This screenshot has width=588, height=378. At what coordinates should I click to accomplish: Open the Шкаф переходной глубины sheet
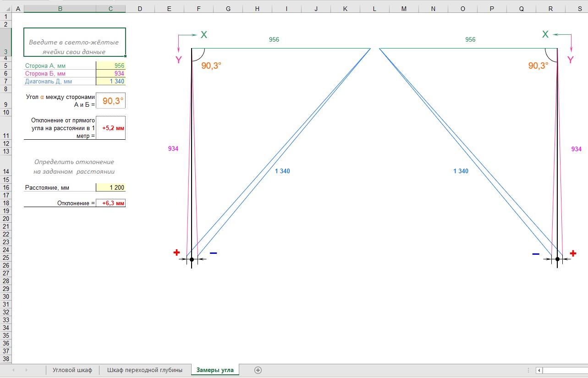pyautogui.click(x=145, y=370)
